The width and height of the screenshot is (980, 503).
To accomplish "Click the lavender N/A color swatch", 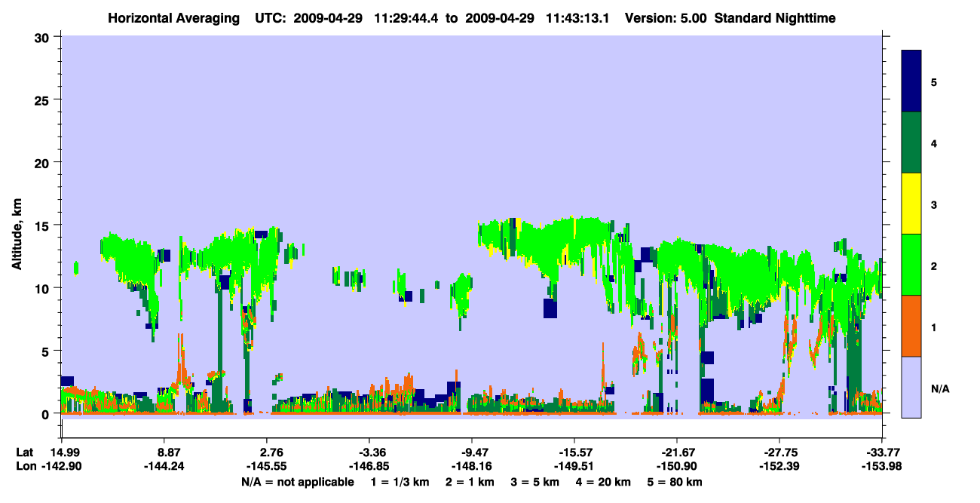I will pyautogui.click(x=911, y=387).
